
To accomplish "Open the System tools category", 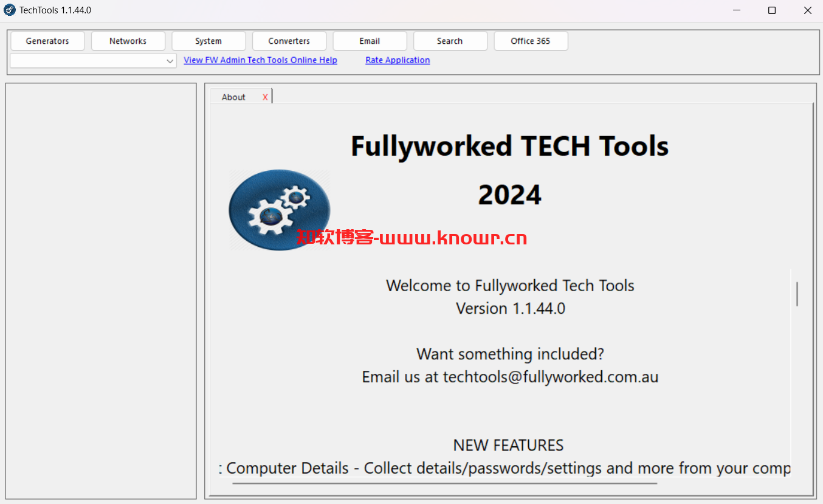I will point(208,41).
